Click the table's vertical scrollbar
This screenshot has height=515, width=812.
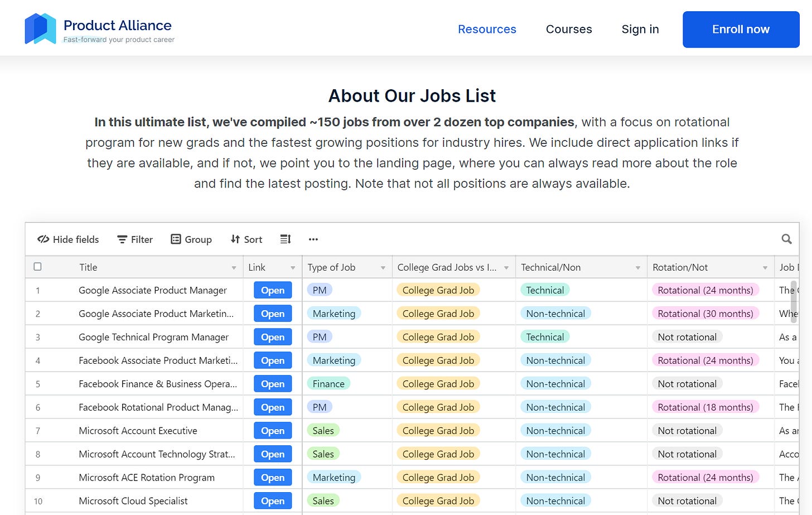pos(794,303)
